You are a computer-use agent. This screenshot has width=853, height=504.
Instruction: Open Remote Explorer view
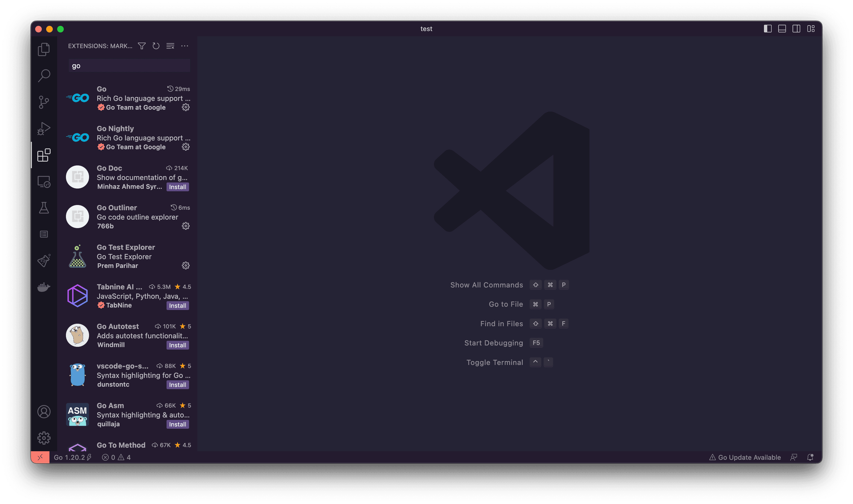point(44,182)
